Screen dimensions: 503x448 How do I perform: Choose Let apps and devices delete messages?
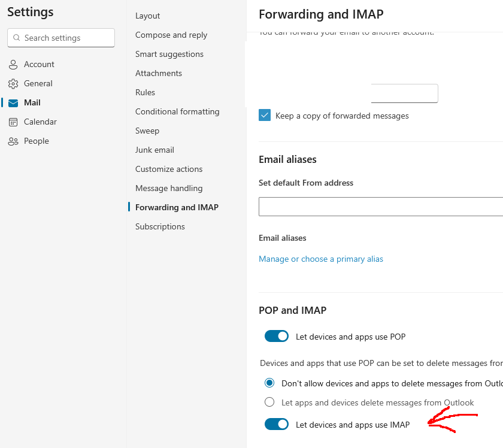pos(269,402)
